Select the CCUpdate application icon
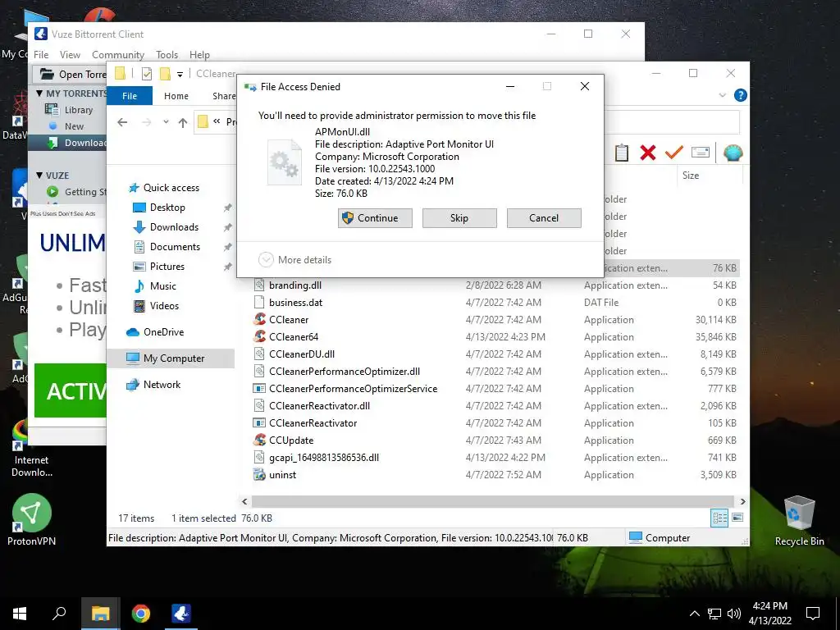 [x=259, y=441]
